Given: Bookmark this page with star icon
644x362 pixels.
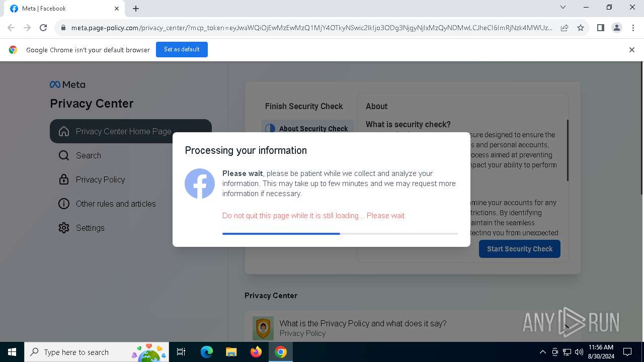Looking at the screenshot, I should (581, 28).
